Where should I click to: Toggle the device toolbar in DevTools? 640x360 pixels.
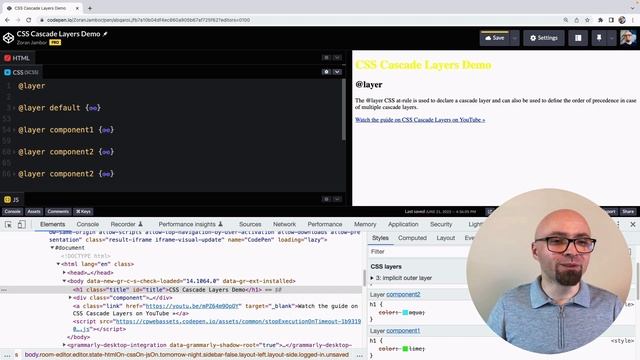(22, 224)
